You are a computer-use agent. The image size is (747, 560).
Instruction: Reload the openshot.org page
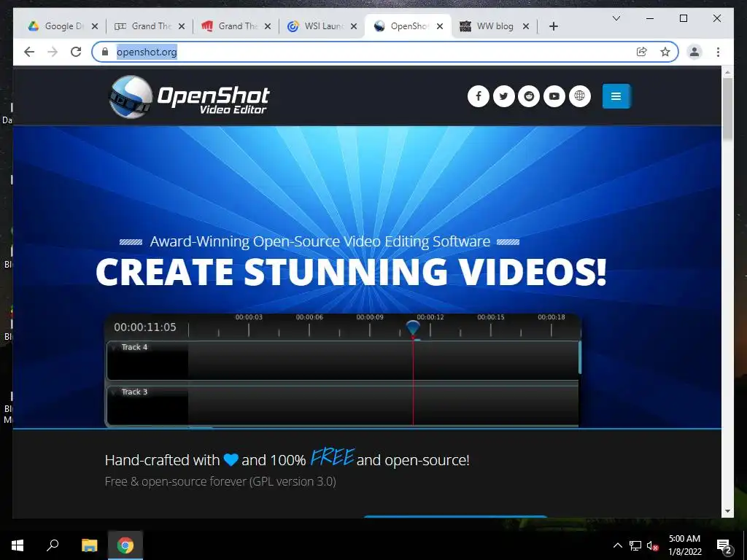click(76, 52)
